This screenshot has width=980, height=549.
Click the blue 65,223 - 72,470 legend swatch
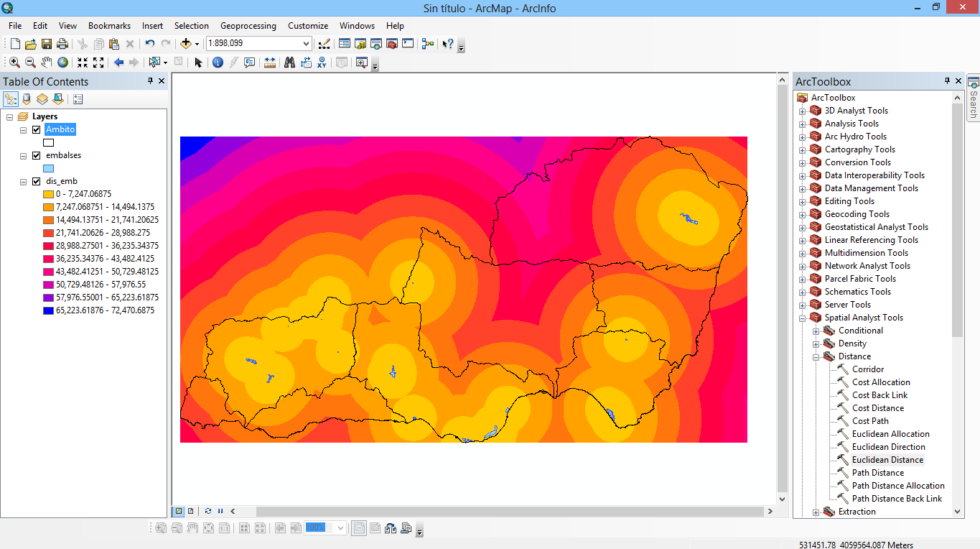click(48, 310)
